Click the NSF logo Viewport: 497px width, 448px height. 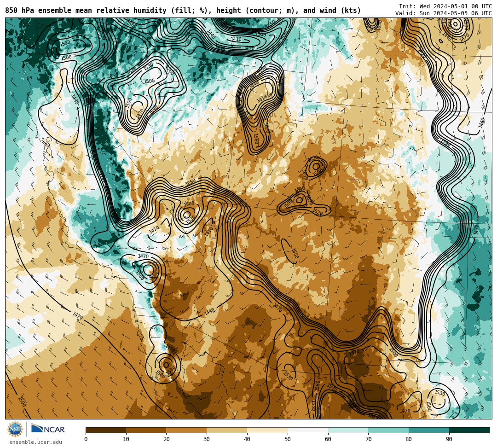(15, 430)
